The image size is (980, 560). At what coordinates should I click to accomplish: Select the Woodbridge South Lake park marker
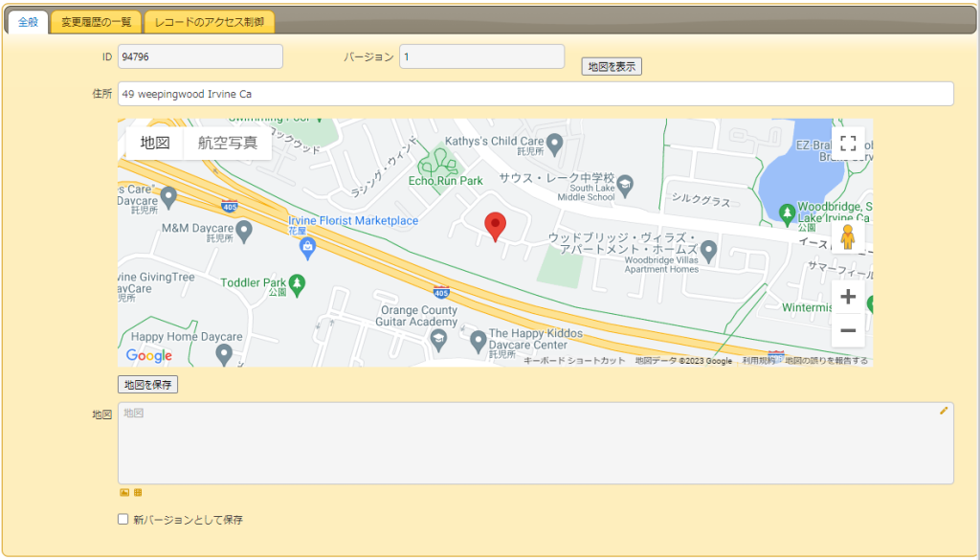coord(788,213)
